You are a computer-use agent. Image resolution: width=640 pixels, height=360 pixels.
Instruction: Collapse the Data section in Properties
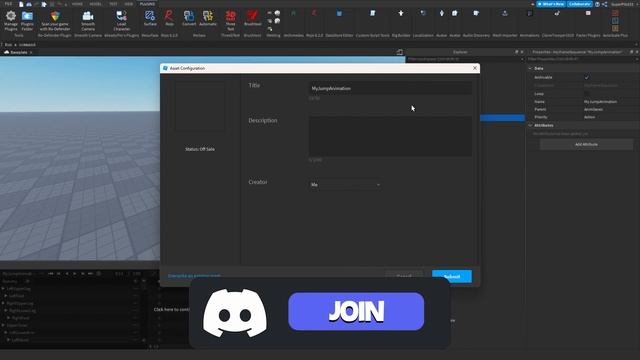530,68
